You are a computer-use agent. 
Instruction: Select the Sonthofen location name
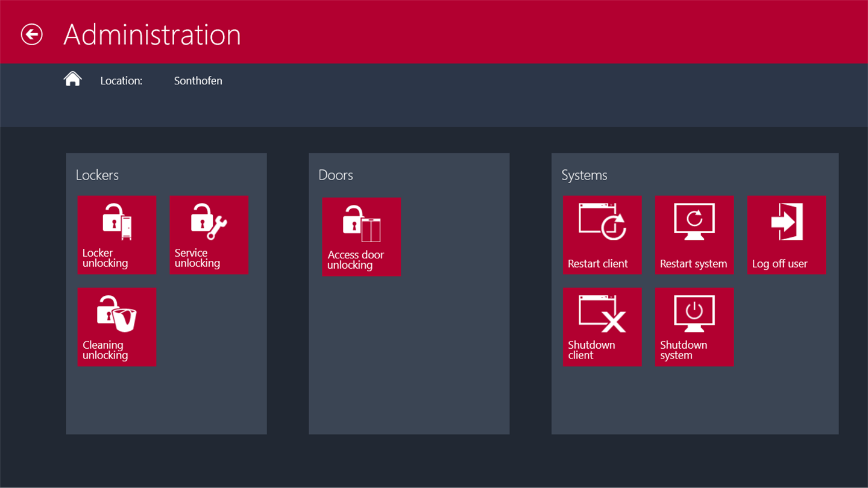[x=198, y=81]
